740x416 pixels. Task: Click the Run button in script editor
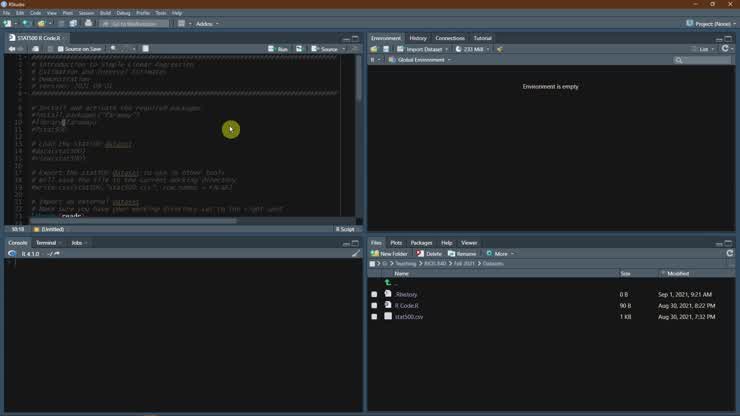tap(279, 48)
